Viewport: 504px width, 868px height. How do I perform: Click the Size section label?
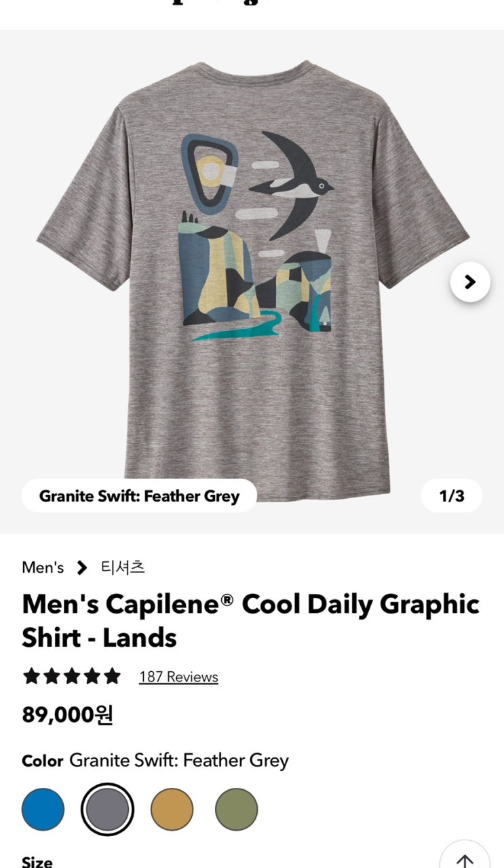point(37,861)
